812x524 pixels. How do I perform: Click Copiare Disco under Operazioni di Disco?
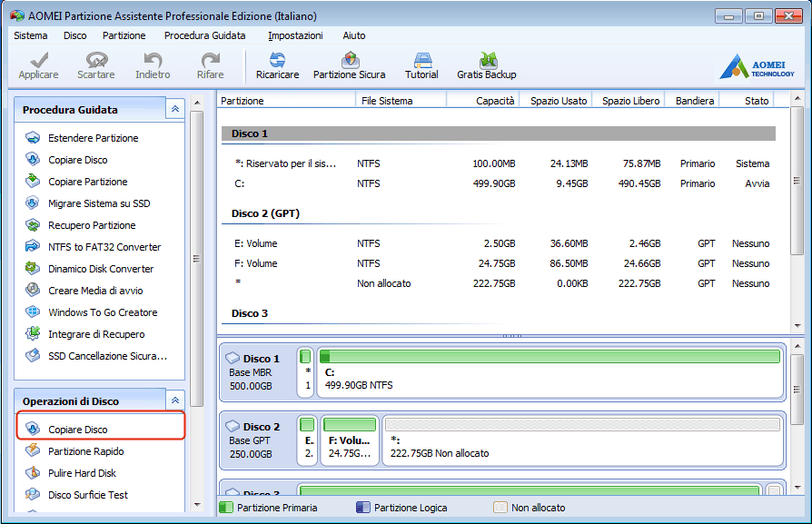click(x=78, y=430)
